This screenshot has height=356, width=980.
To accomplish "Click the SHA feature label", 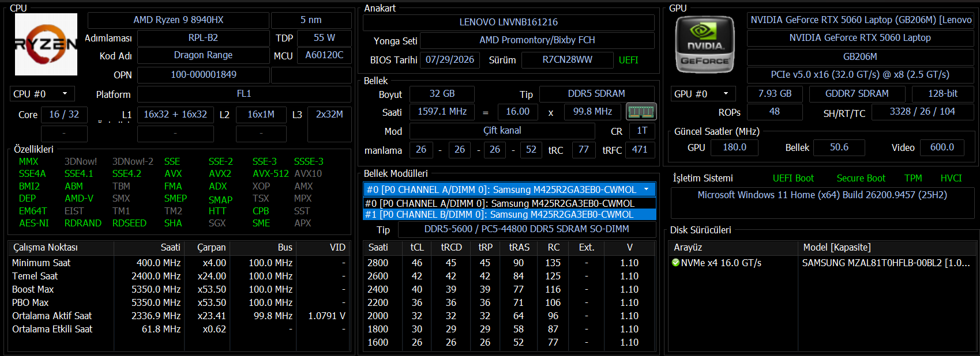I will (x=173, y=223).
